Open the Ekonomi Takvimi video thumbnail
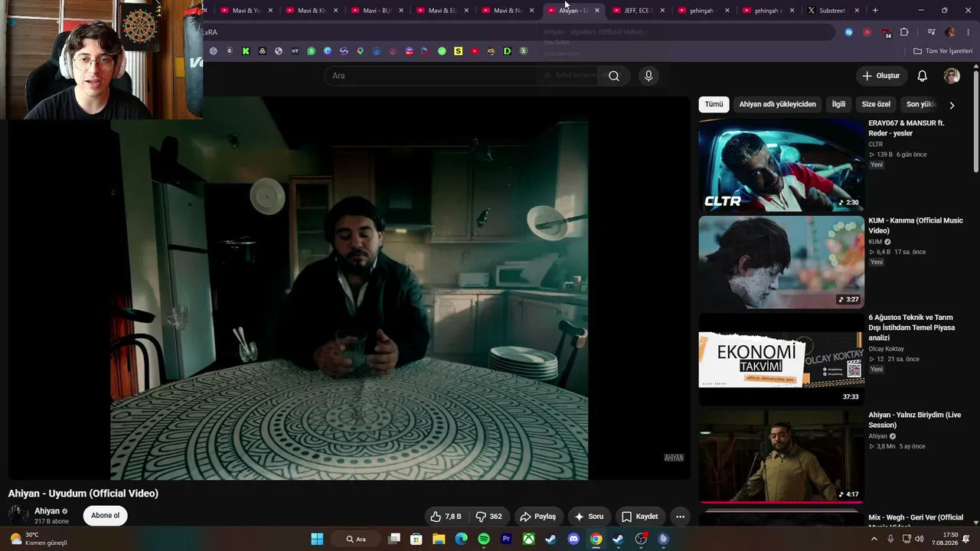Viewport: 980px width, 551px height. (x=781, y=360)
